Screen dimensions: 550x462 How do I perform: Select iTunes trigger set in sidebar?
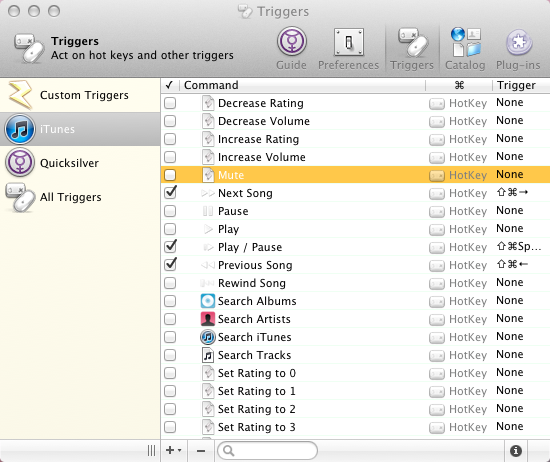pos(80,129)
